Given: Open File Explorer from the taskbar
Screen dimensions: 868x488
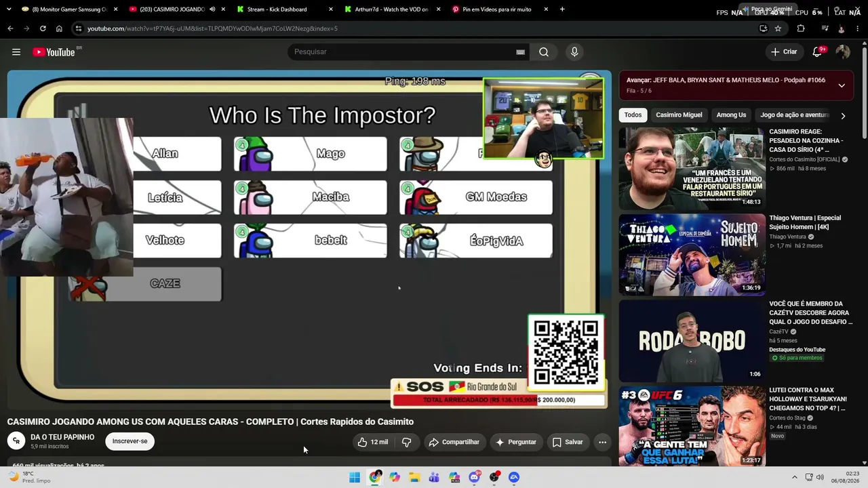Looking at the screenshot, I should click(414, 477).
